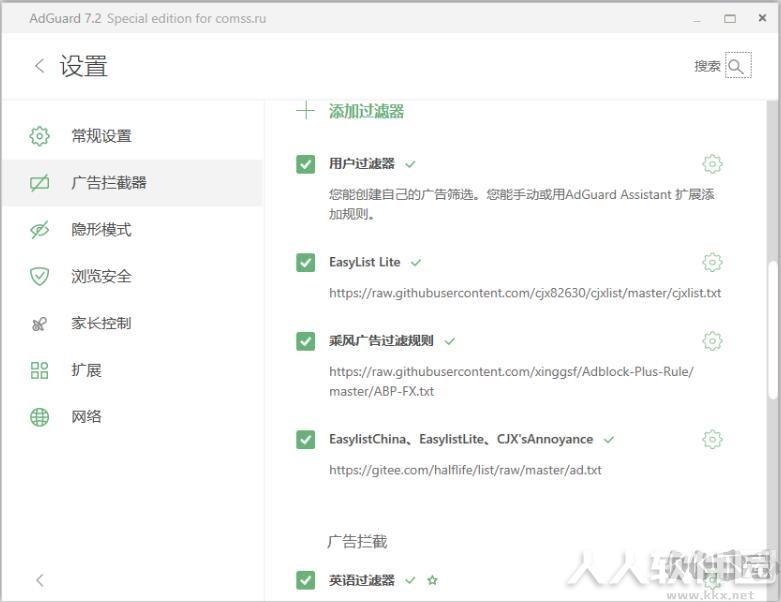The height and width of the screenshot is (602, 781).
Task: Toggle EasylistChina、EasylistLite checkbox
Action: point(305,440)
